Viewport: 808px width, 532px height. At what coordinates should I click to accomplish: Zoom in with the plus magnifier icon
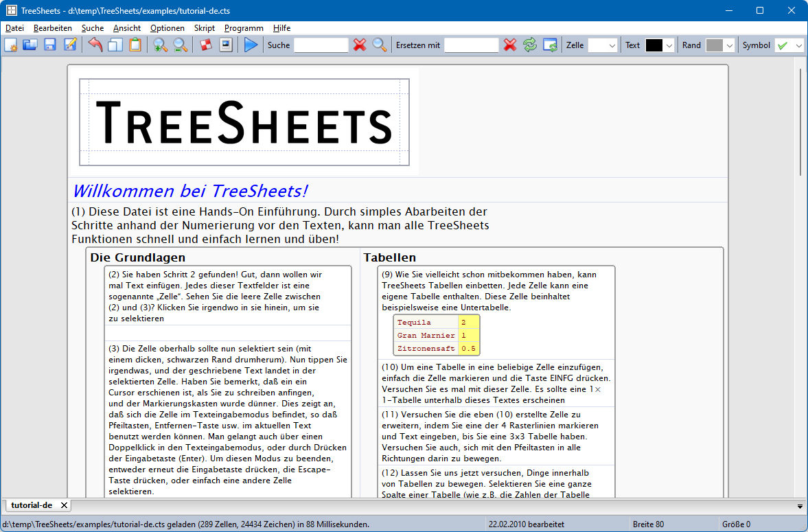pyautogui.click(x=160, y=45)
